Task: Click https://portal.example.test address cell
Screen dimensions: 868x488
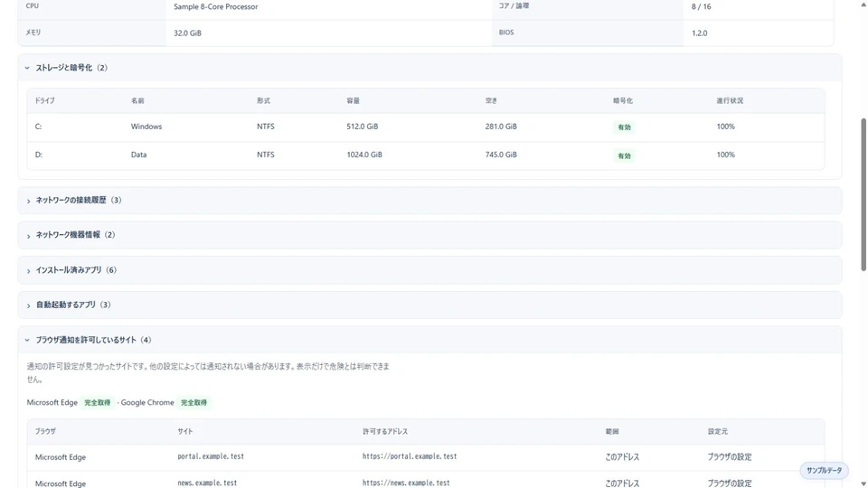Action: 410,456
